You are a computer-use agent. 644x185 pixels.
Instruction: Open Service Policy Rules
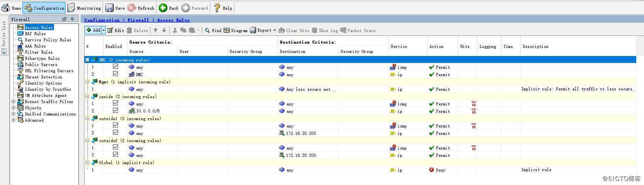click(x=48, y=40)
